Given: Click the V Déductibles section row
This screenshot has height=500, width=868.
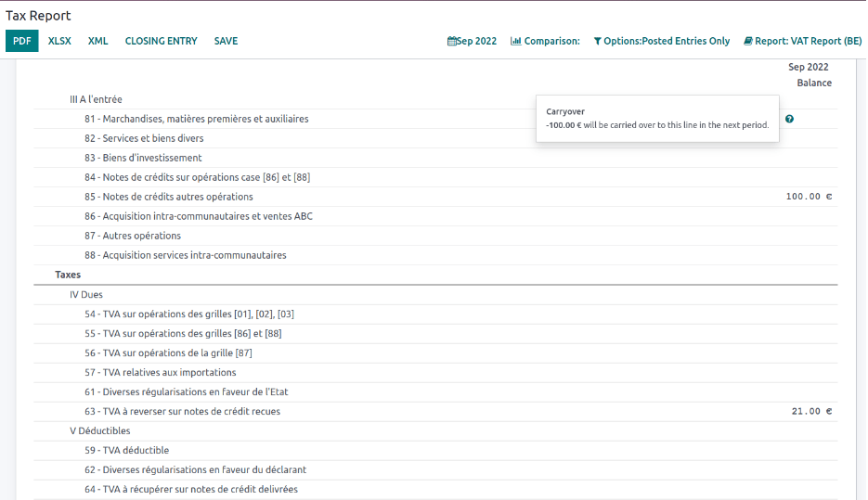Looking at the screenshot, I should (100, 430).
